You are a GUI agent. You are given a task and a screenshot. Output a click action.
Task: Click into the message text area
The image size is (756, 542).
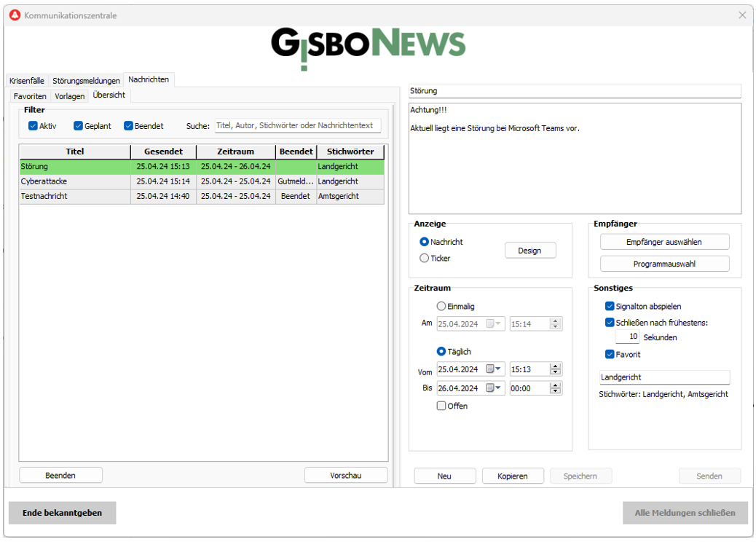coord(575,159)
